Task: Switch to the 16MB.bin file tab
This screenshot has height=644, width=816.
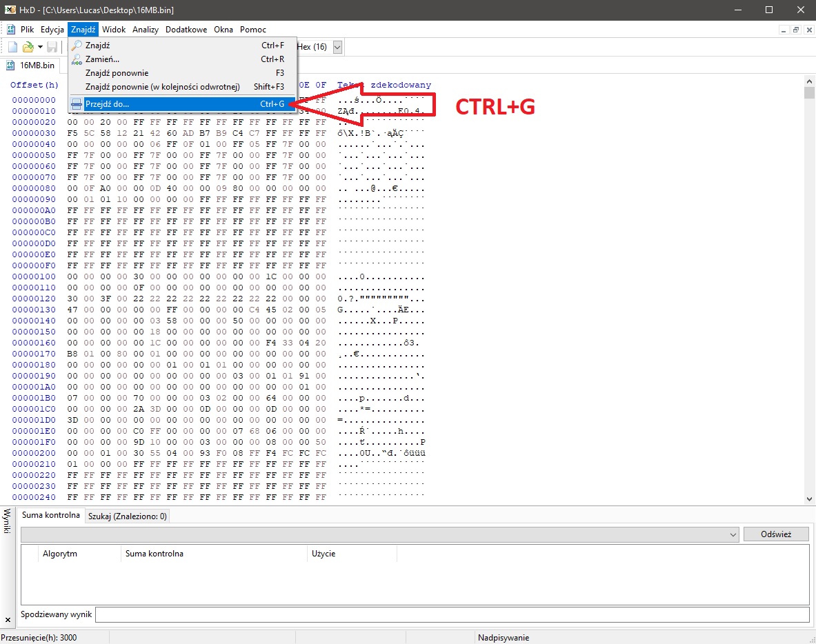Action: pos(31,66)
